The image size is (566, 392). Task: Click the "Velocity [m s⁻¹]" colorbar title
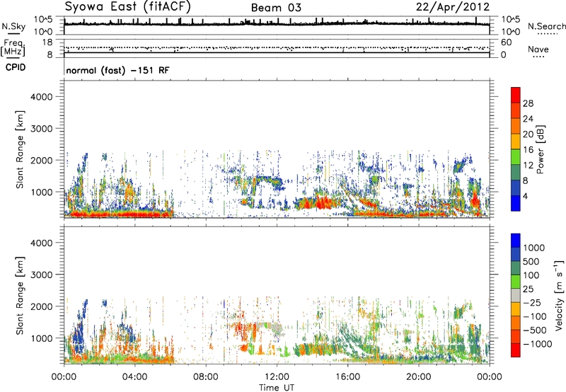coord(559,295)
